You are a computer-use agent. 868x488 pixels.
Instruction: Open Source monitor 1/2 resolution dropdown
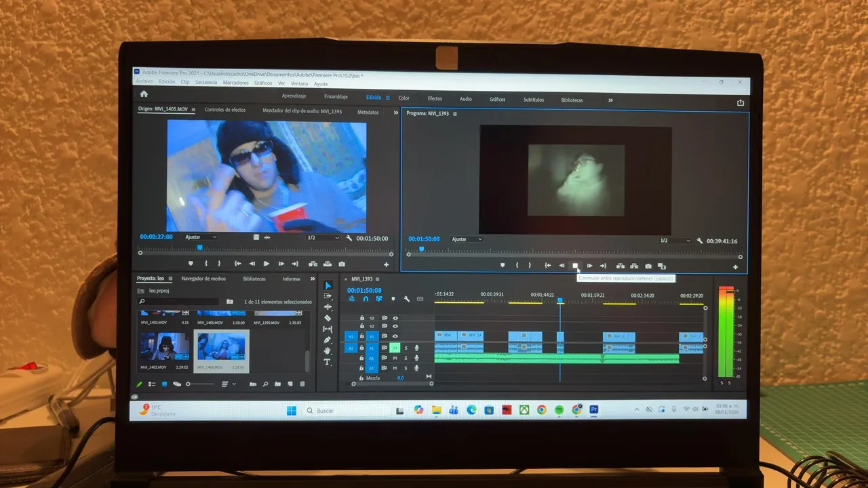(323, 238)
